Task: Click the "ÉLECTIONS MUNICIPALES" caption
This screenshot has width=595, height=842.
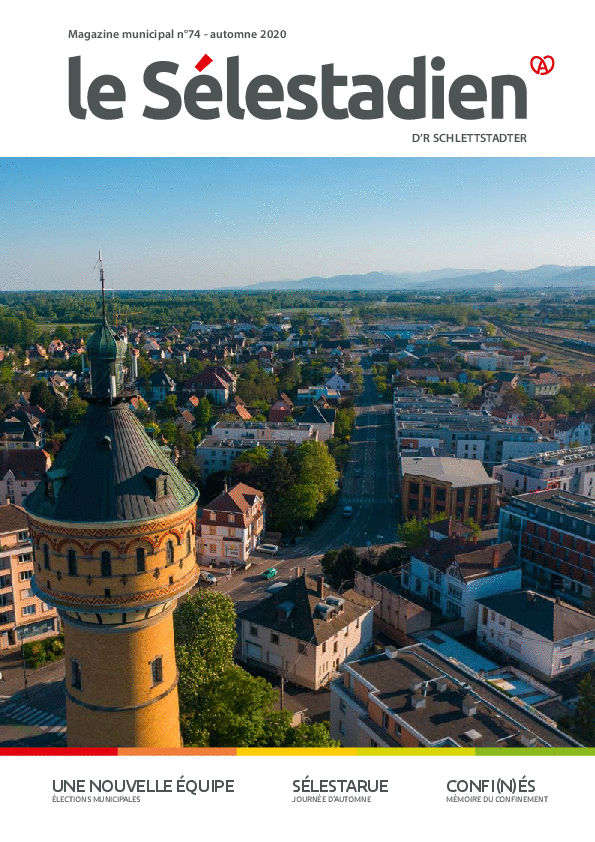Action: [96, 799]
